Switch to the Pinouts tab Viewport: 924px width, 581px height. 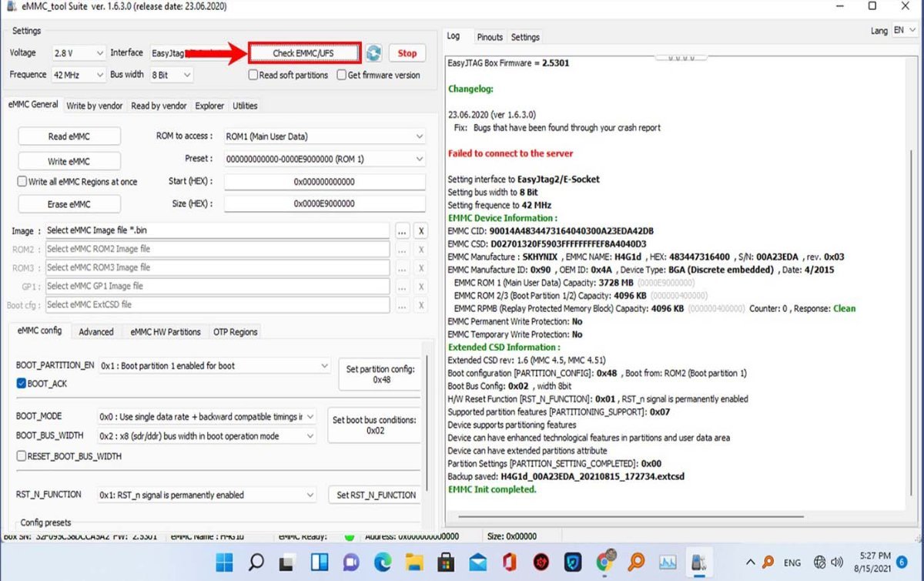(x=490, y=37)
